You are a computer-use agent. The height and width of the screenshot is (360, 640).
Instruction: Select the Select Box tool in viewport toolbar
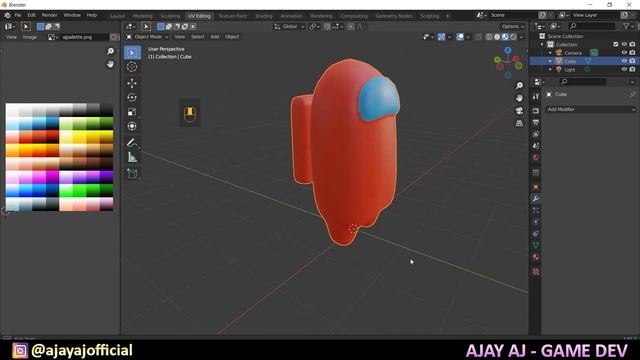pyautogui.click(x=132, y=53)
